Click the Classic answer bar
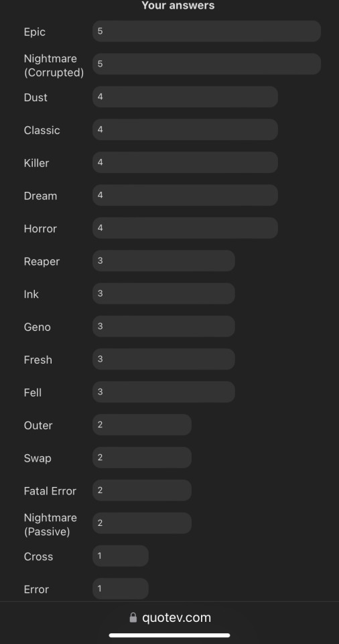Screen dimensions: 339x644 (185, 129)
